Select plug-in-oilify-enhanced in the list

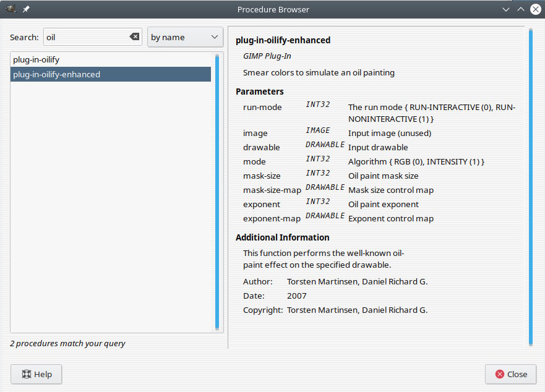[x=111, y=74]
